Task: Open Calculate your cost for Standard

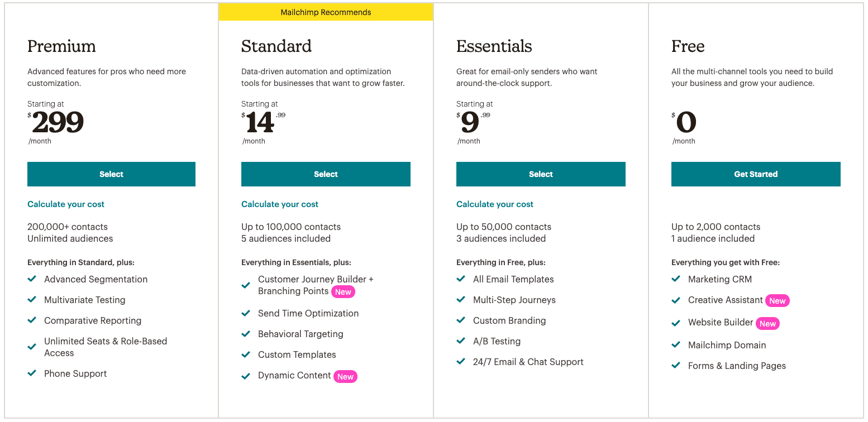Action: pos(280,204)
